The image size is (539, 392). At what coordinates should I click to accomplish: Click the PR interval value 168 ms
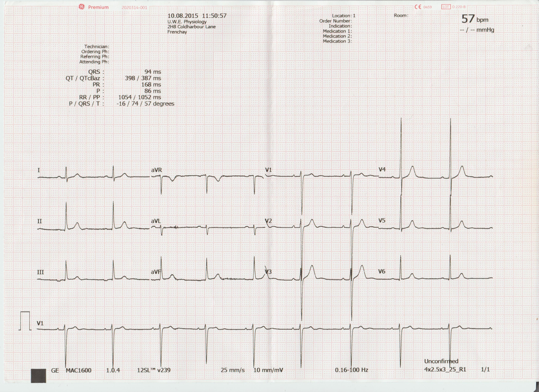(x=151, y=85)
